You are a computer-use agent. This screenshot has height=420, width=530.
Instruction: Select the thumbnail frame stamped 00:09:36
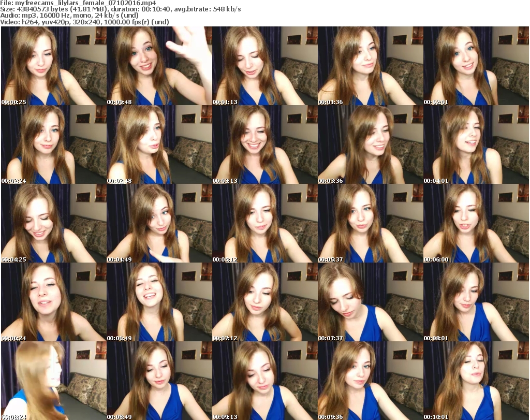[371, 381]
